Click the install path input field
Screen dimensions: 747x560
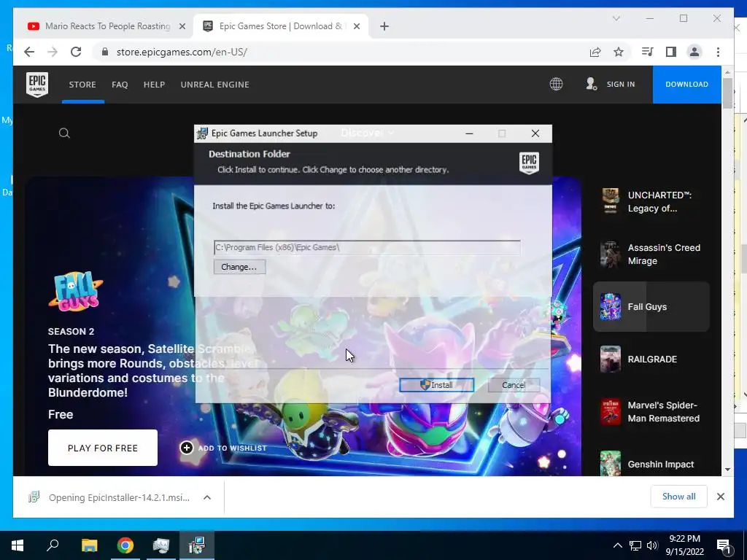point(367,248)
